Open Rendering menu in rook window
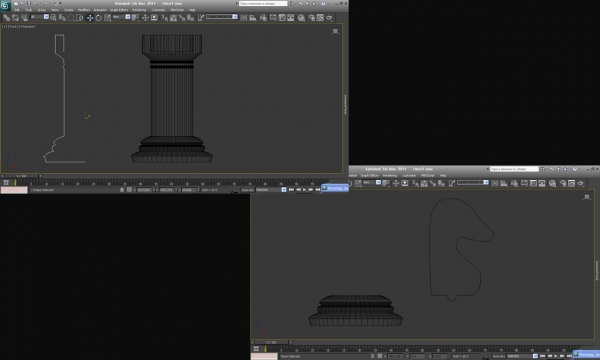This screenshot has height=360, width=600. pos(139,10)
